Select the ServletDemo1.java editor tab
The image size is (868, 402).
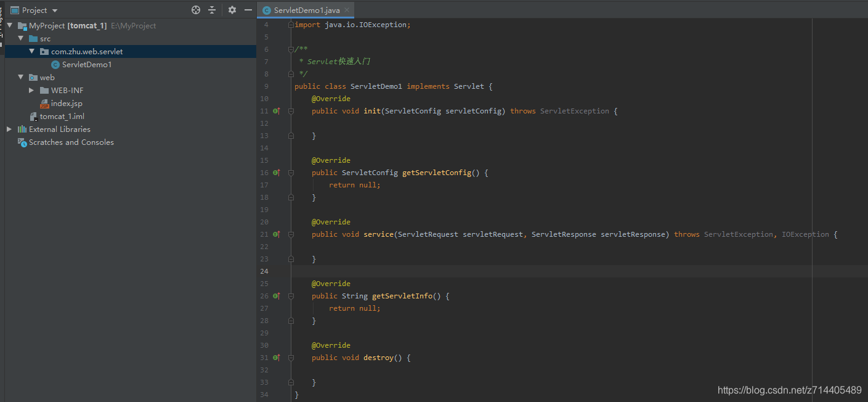[x=306, y=10]
